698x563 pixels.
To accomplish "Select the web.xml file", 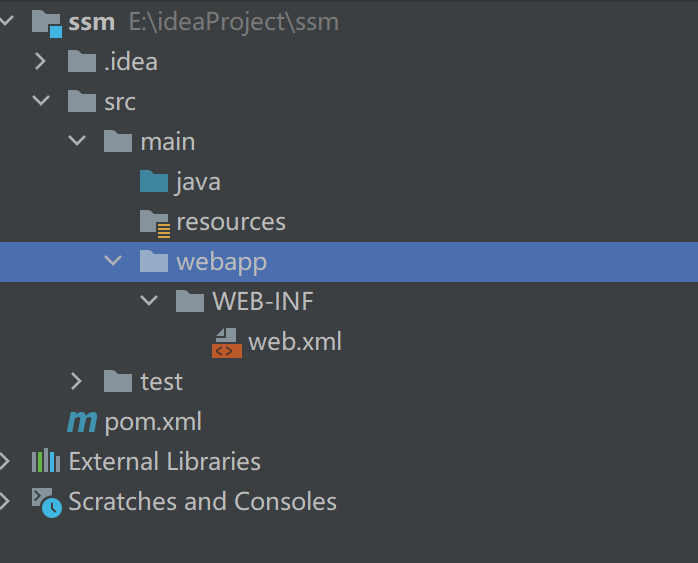I will 295,342.
